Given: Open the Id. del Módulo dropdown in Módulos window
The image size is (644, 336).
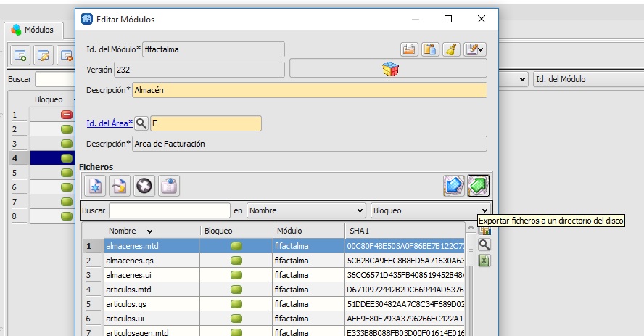Looking at the screenshot, I should click(x=588, y=79).
